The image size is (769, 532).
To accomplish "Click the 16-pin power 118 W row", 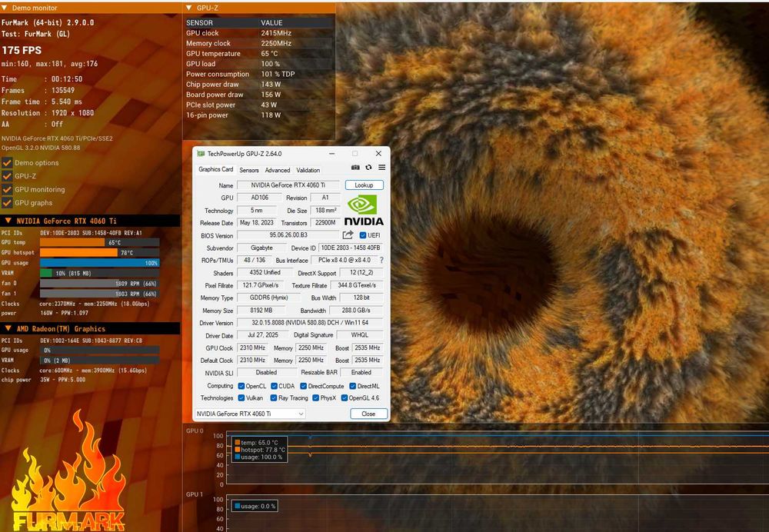I will click(x=259, y=115).
